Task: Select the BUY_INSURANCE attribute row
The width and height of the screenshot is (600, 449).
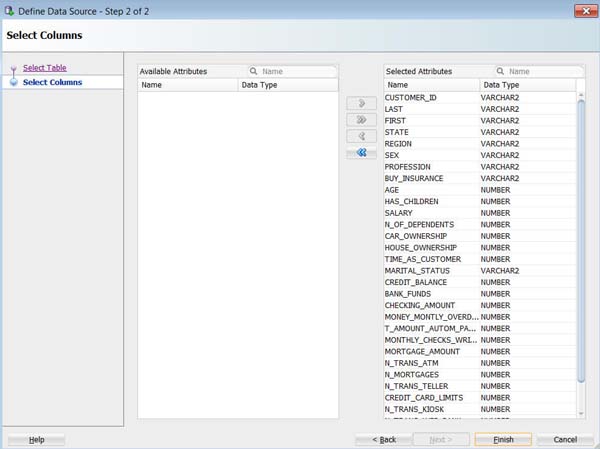Action: pos(480,178)
